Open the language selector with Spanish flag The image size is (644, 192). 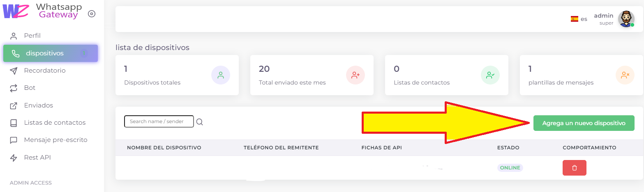coord(579,19)
